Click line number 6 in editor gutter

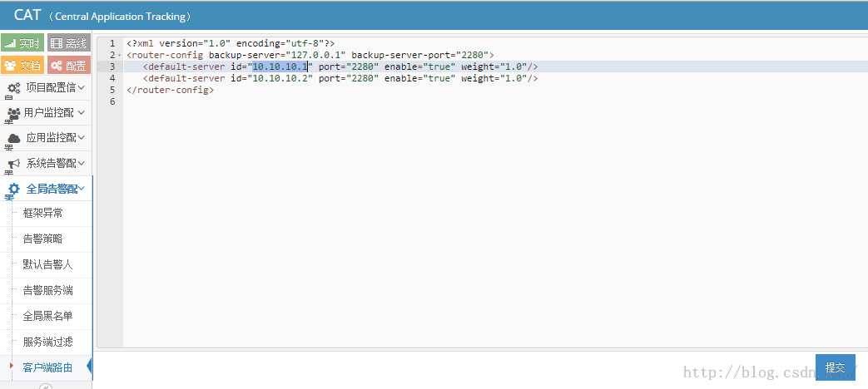(113, 101)
